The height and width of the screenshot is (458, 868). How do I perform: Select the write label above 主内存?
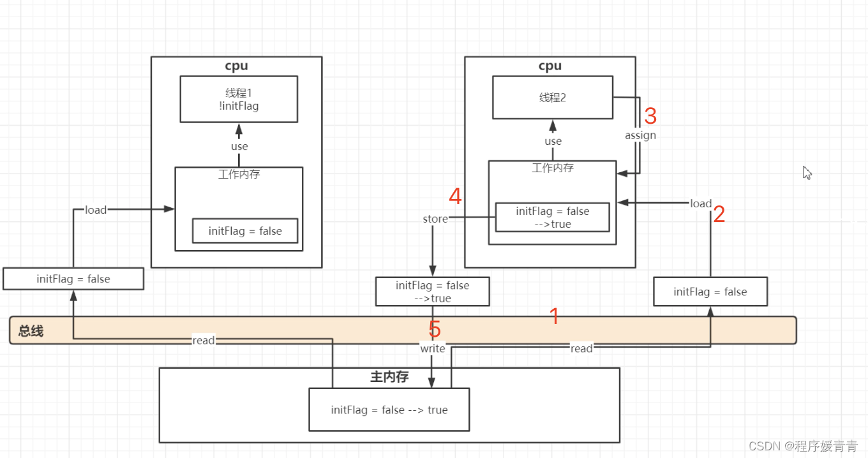coord(433,348)
